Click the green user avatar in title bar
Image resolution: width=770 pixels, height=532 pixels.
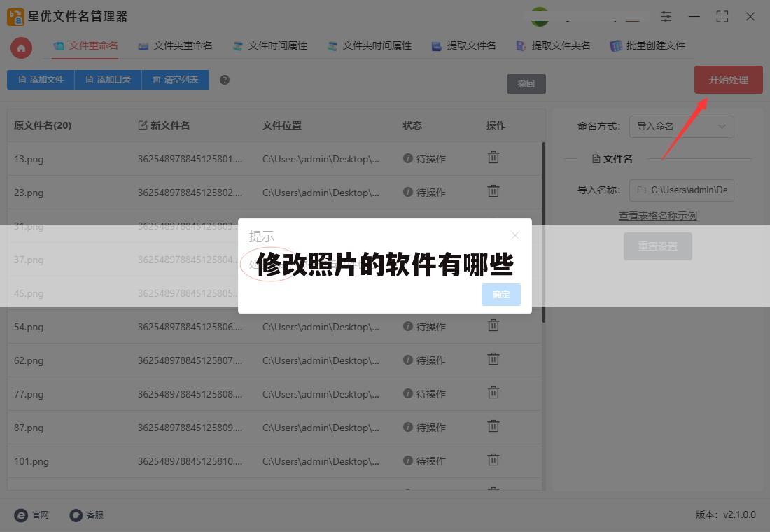pos(540,17)
